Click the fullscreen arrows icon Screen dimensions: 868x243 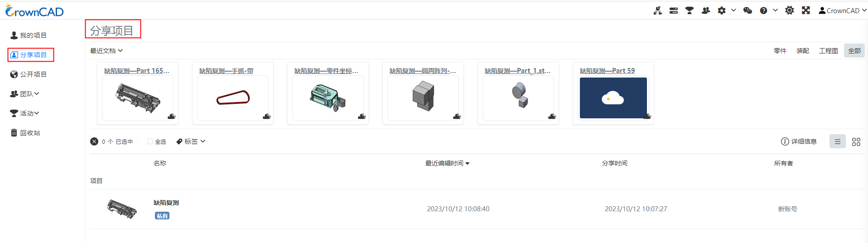point(805,10)
